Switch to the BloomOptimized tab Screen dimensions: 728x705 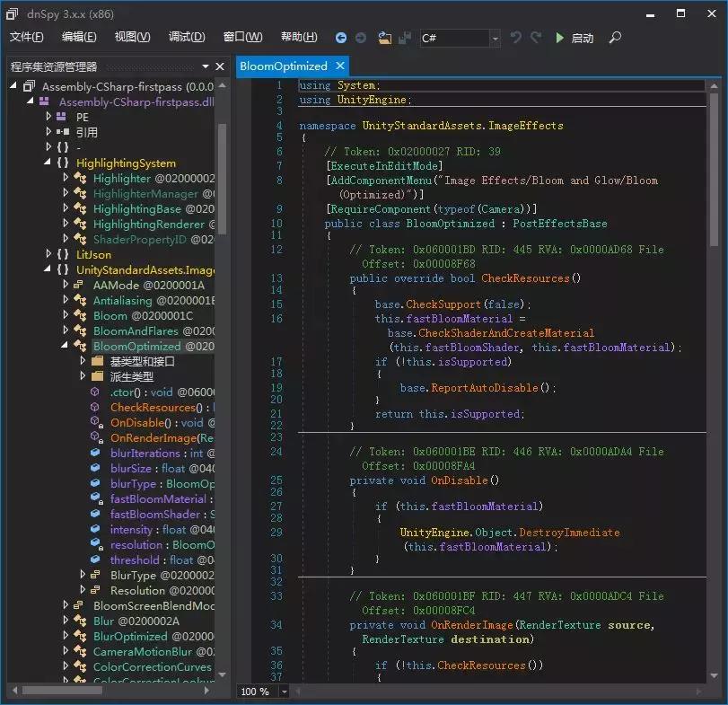pyautogui.click(x=283, y=66)
